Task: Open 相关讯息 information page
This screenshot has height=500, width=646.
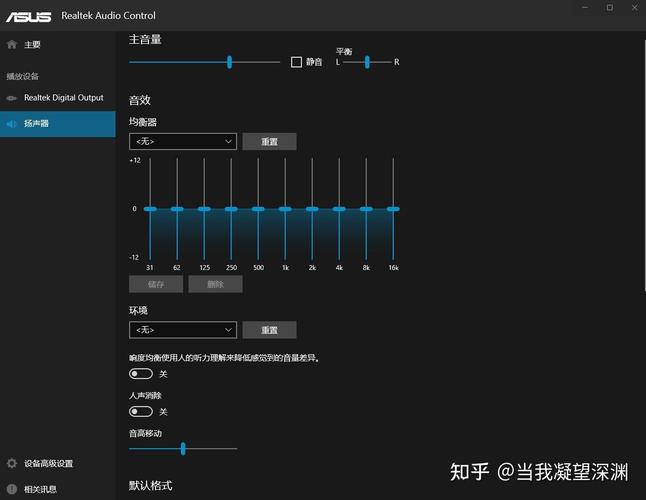Action: (58, 489)
